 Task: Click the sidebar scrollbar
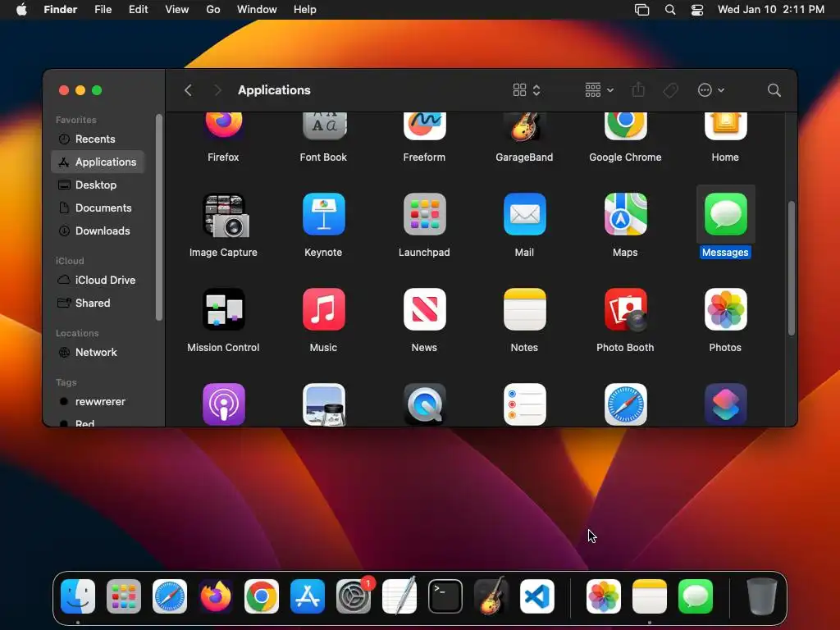coord(158,217)
